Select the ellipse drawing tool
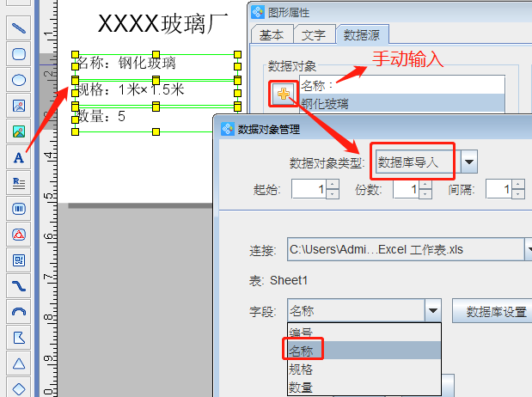The image size is (532, 397). pos(19,80)
